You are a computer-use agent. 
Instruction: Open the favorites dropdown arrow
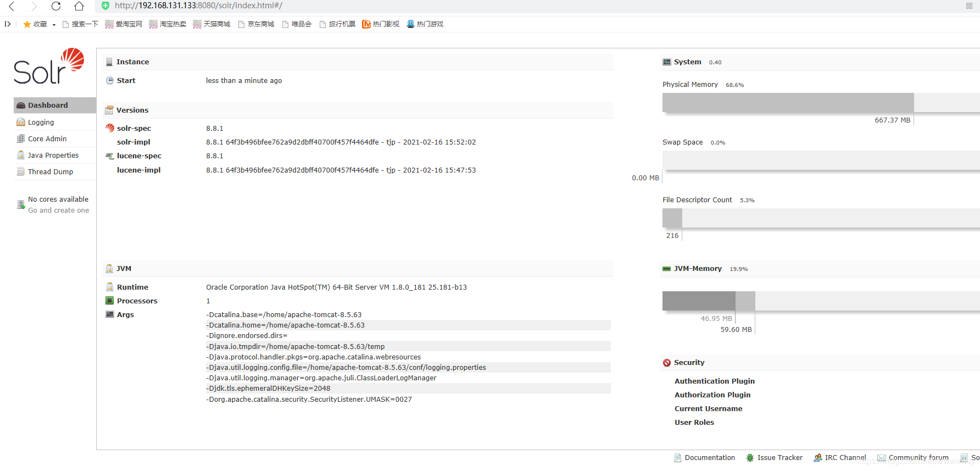click(x=54, y=25)
